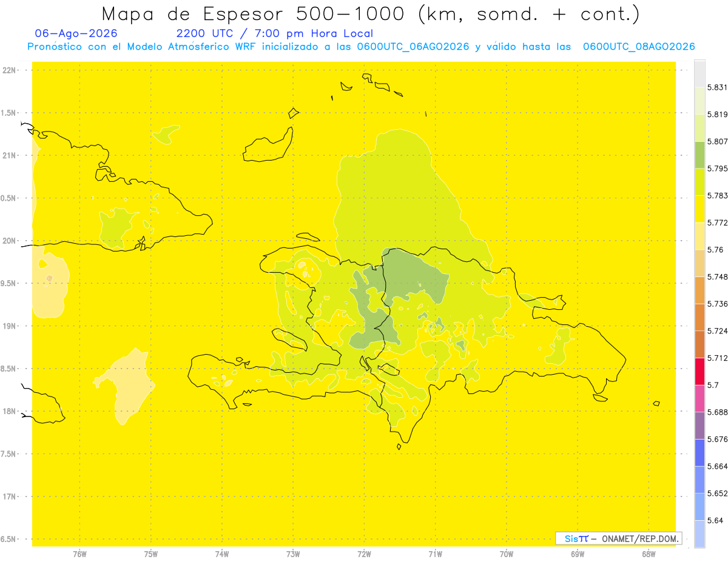Click the legend value 5.736
This screenshot has width=728, height=562.
[717, 304]
